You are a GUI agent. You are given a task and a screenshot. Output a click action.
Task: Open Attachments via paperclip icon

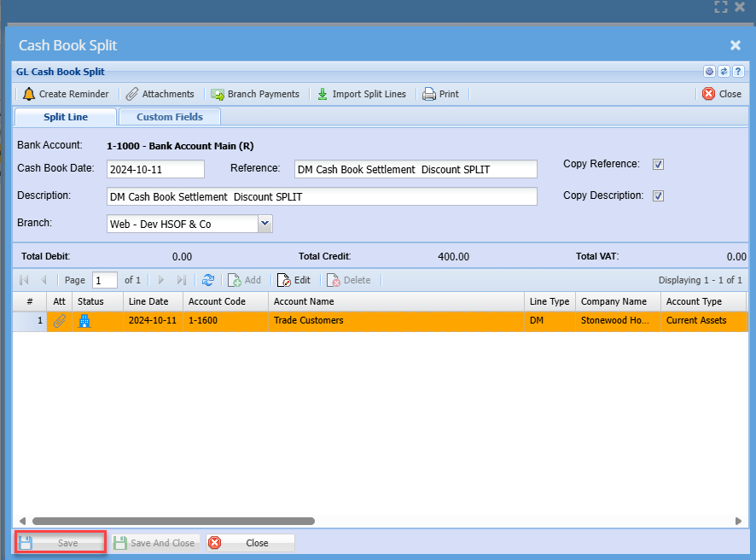(132, 94)
